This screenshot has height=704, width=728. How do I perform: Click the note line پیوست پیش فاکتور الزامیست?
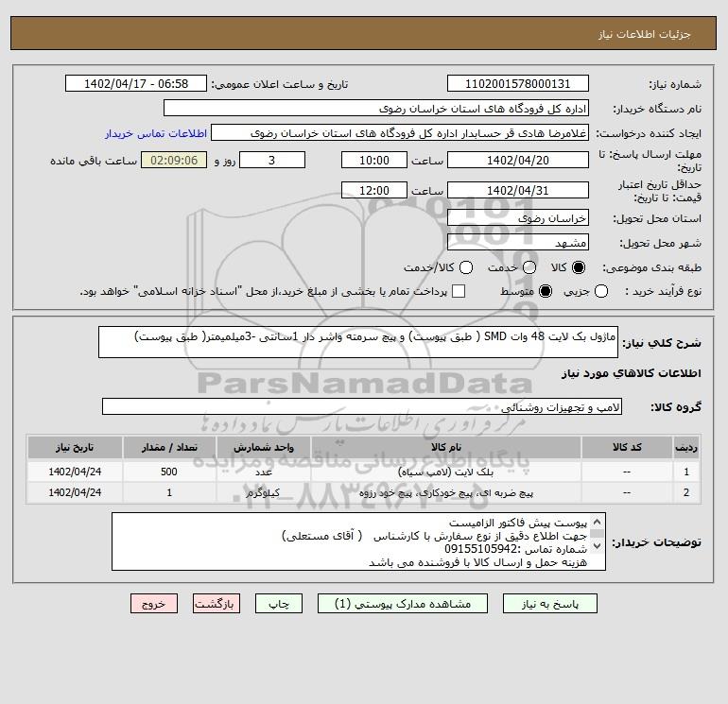(518, 524)
